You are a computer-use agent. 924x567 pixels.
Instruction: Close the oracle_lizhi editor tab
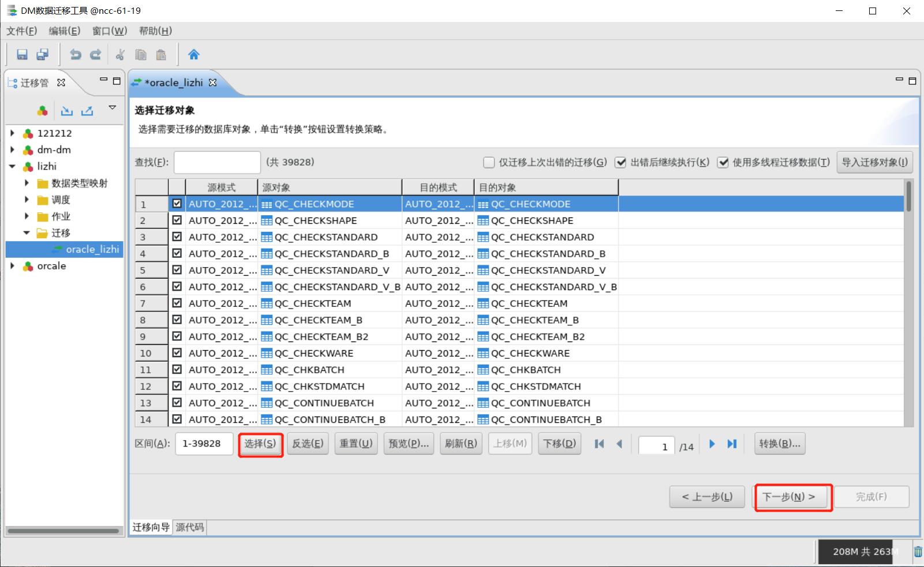coord(212,82)
